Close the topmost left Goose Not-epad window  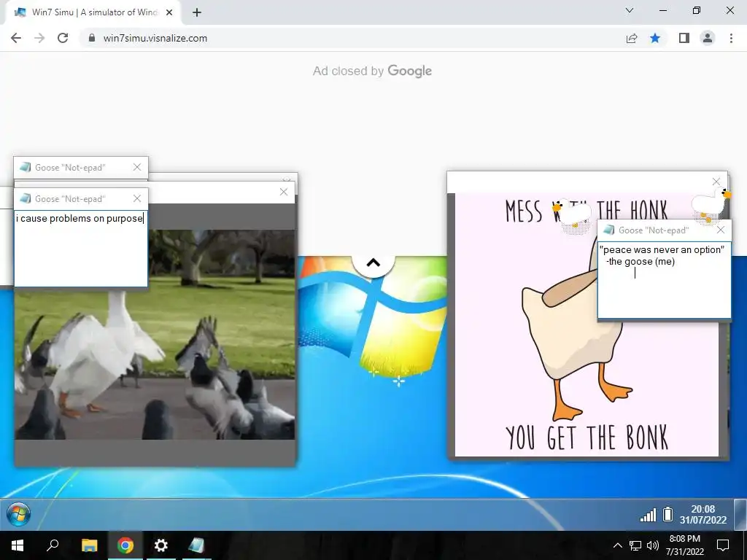137,167
